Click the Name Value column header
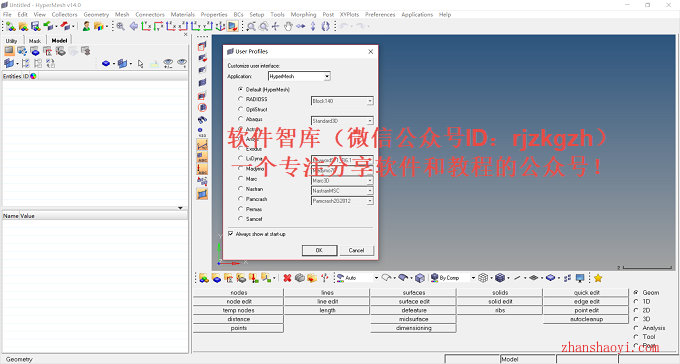Screen dimensions: 680x364 pyautogui.click(x=95, y=216)
